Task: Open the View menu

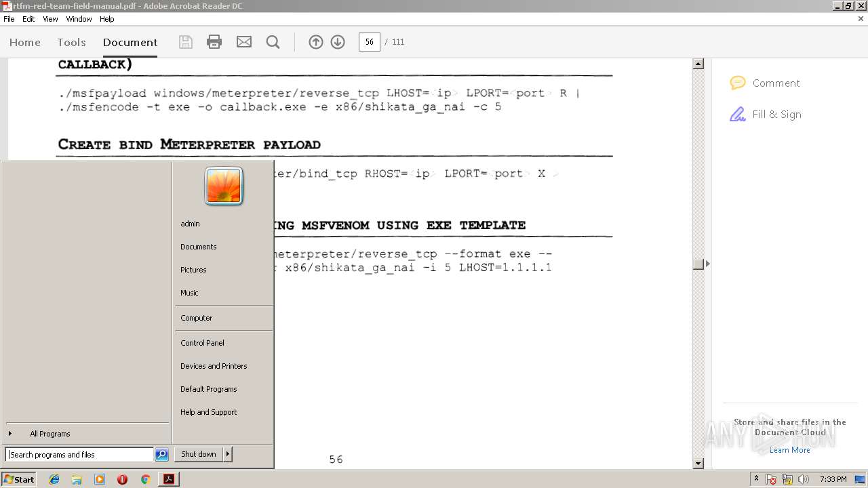Action: tap(50, 19)
